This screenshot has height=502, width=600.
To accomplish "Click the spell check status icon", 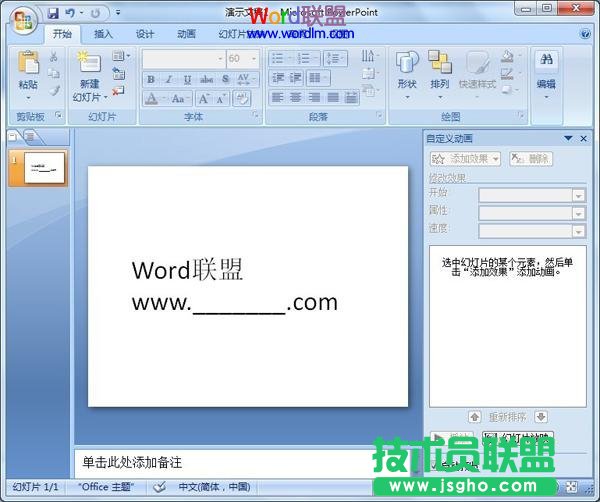I will pyautogui.click(x=159, y=487).
